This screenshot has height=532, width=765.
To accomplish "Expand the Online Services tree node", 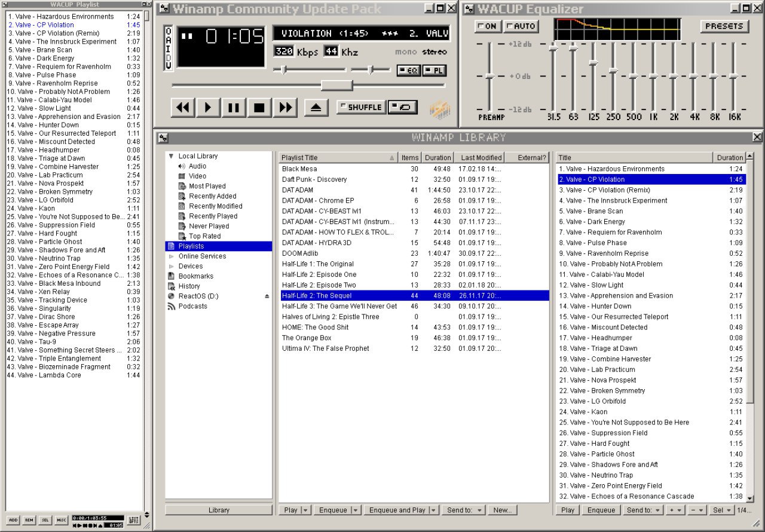I will point(172,256).
